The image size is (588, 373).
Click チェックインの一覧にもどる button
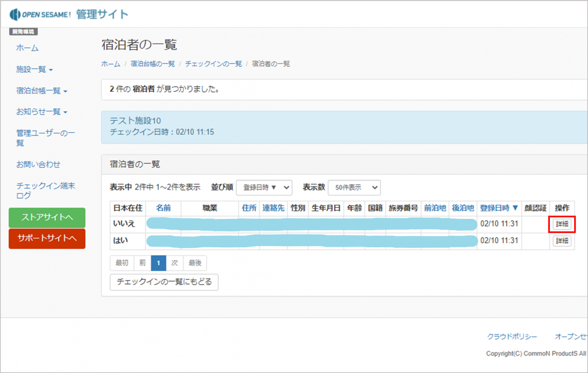(x=164, y=282)
